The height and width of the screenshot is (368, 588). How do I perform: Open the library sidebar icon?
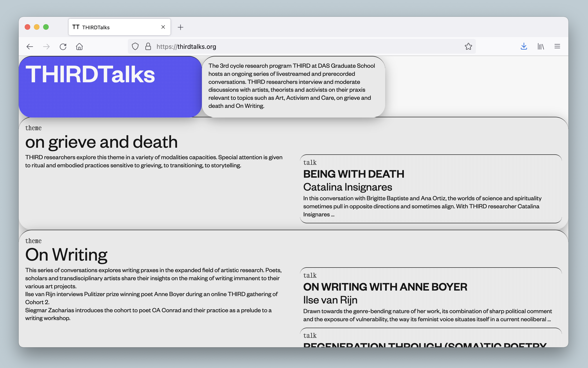[x=541, y=47]
